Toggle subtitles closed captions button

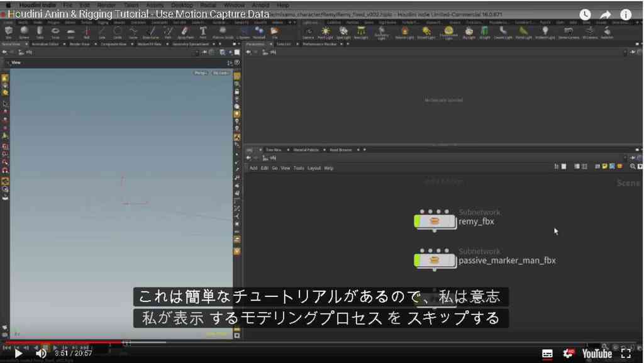tap(547, 354)
